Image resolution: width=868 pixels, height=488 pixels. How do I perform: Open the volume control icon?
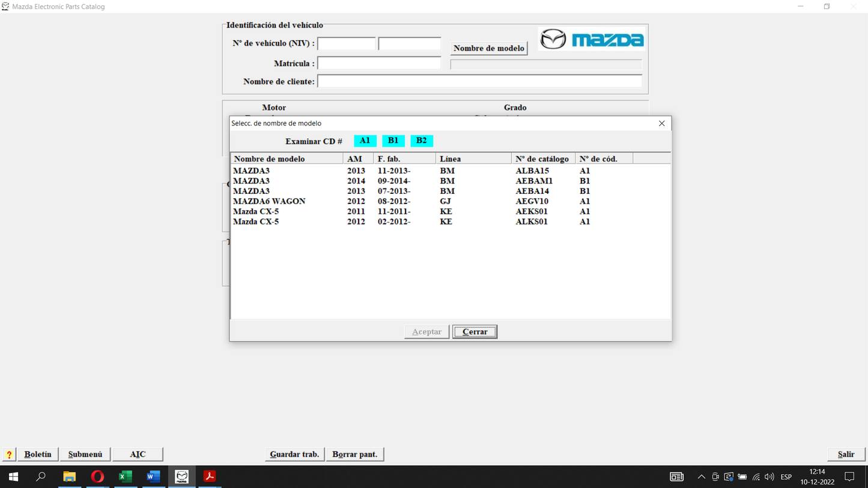[769, 477]
